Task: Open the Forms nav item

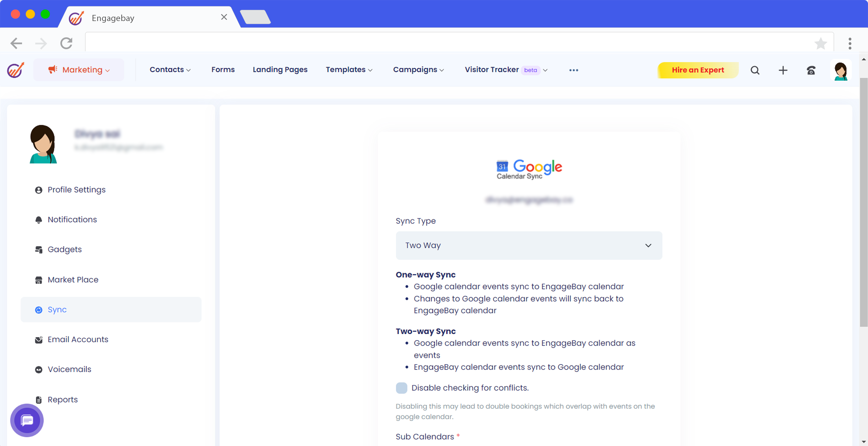Action: point(223,70)
